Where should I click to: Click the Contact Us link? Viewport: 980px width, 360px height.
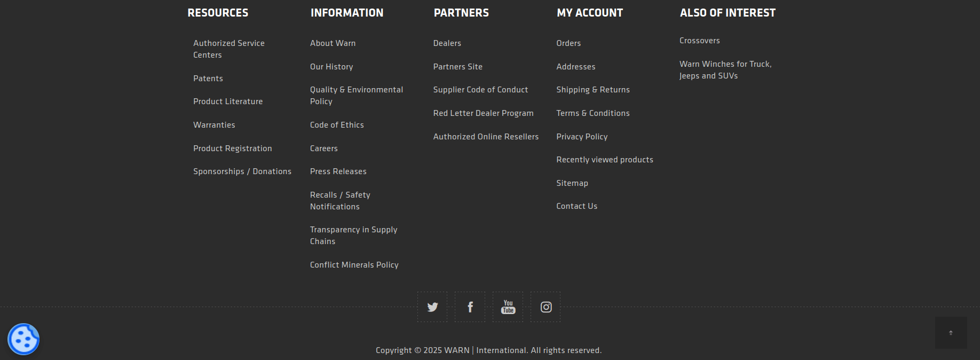[576, 206]
